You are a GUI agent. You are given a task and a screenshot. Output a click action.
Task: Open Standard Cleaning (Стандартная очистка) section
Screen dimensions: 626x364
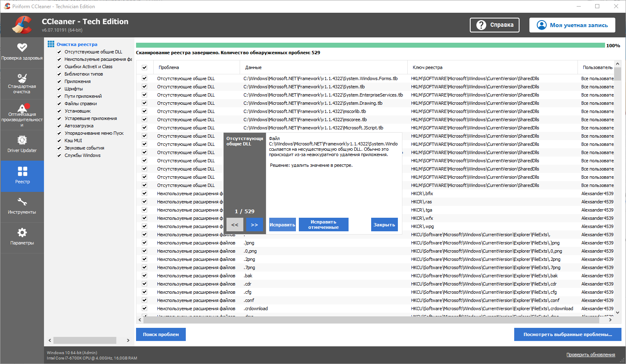click(22, 83)
